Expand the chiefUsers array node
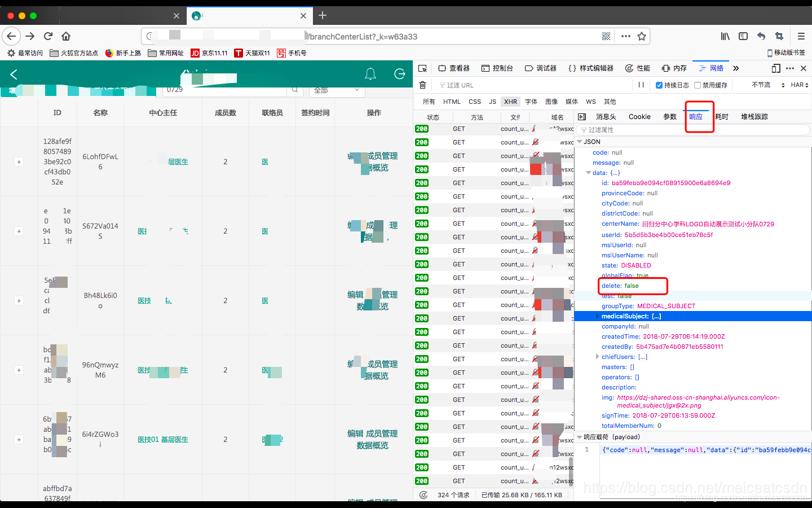This screenshot has height=508, width=812. coord(598,357)
